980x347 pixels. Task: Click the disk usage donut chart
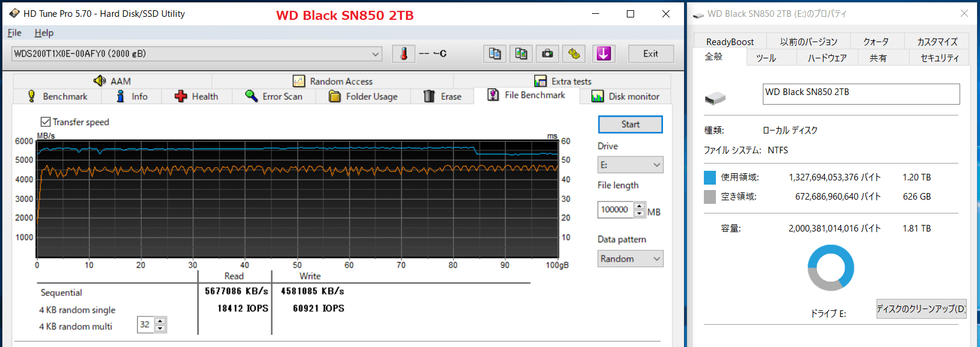831,268
